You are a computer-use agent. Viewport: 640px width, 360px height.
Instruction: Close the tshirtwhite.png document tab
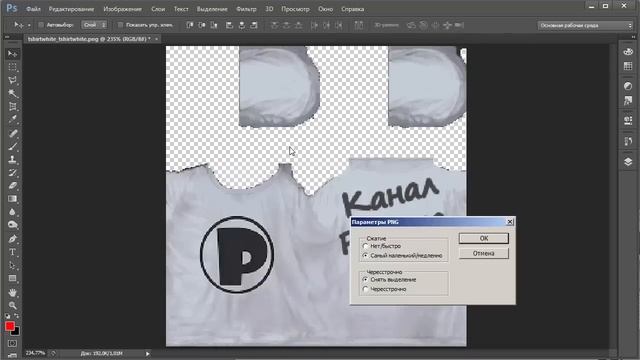click(156, 39)
